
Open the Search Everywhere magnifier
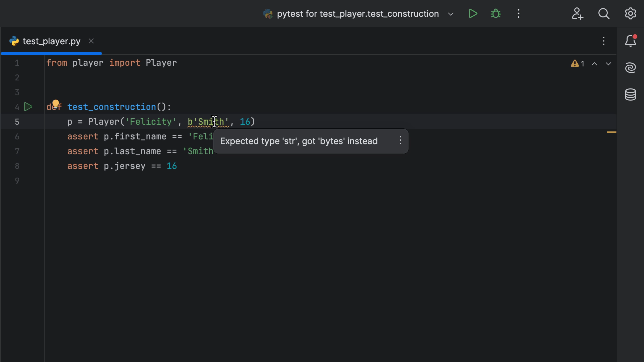pos(604,14)
